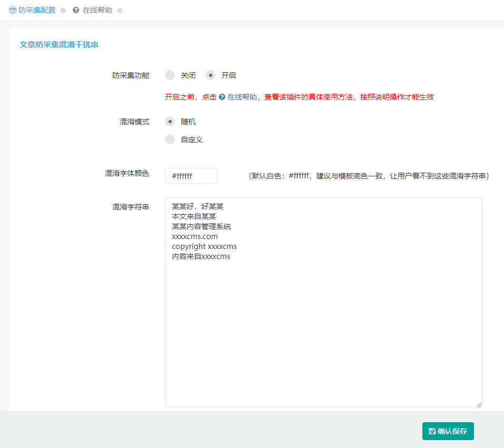504x448 pixels.
Task: Open the 在线帮助 tab
Action: click(x=93, y=11)
